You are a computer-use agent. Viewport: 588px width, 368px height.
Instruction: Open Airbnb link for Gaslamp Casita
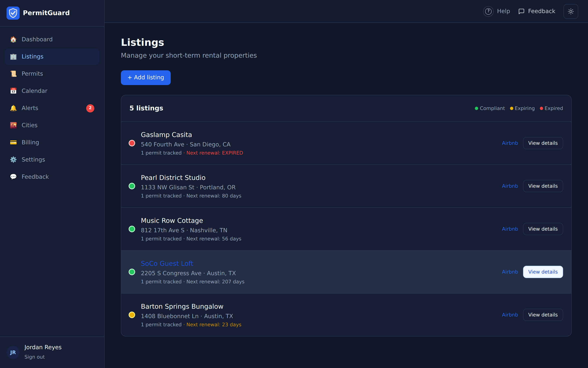tap(510, 143)
